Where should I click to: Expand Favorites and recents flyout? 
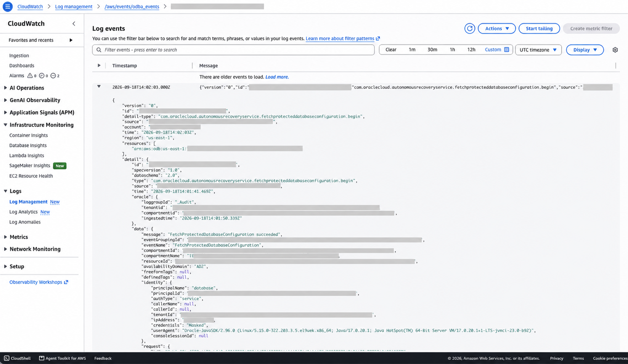pyautogui.click(x=71, y=40)
